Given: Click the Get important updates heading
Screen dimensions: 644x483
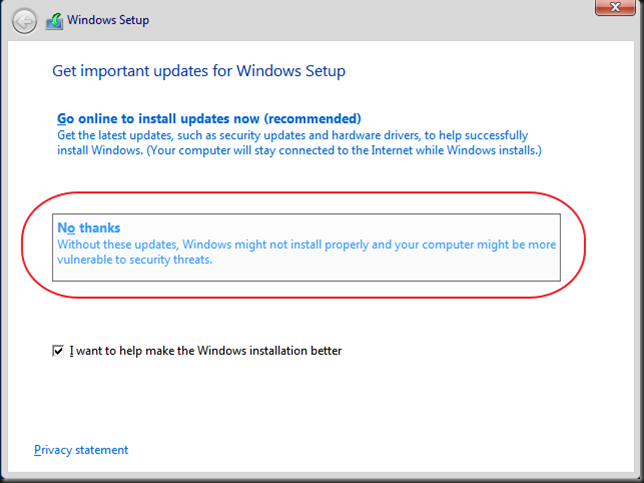Looking at the screenshot, I should pyautogui.click(x=199, y=71).
